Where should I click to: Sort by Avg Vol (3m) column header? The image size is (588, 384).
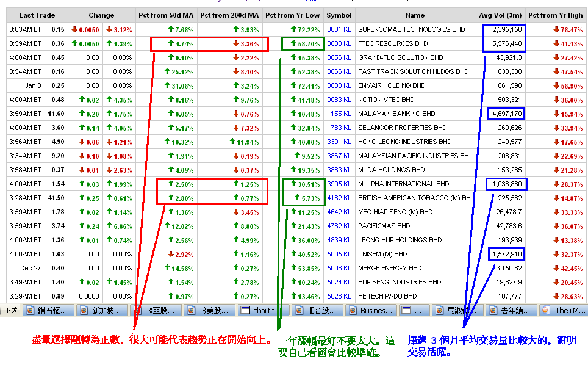tap(501, 15)
